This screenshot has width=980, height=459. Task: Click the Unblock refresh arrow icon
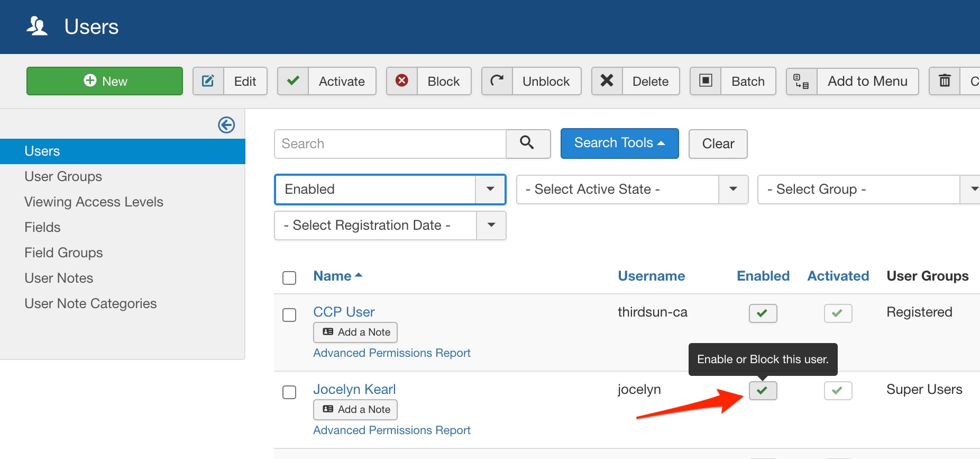[497, 81]
